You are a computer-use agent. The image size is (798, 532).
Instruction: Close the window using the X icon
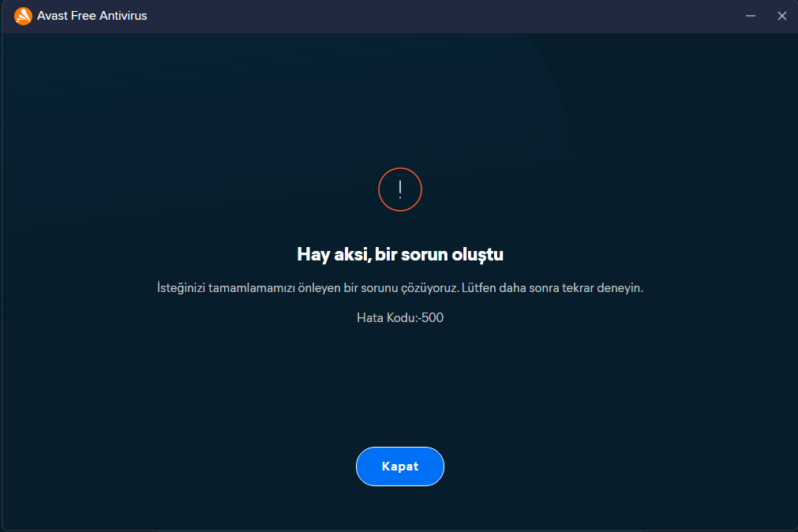pyautogui.click(x=782, y=16)
